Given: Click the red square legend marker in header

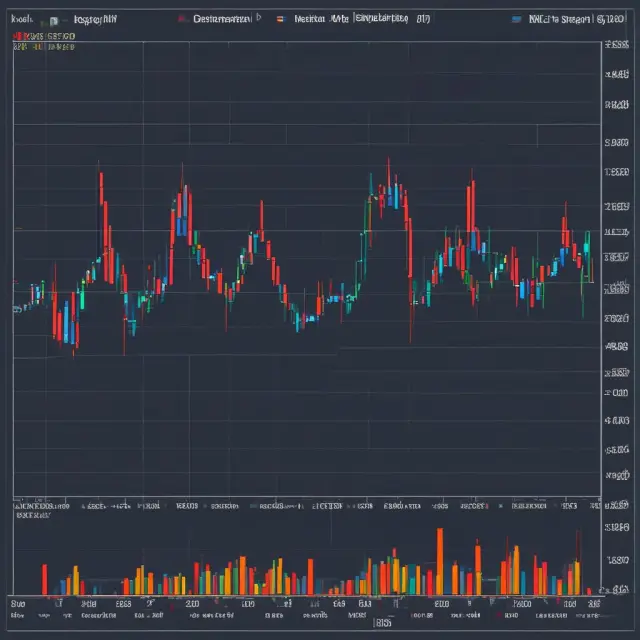Looking at the screenshot, I should (182, 19).
